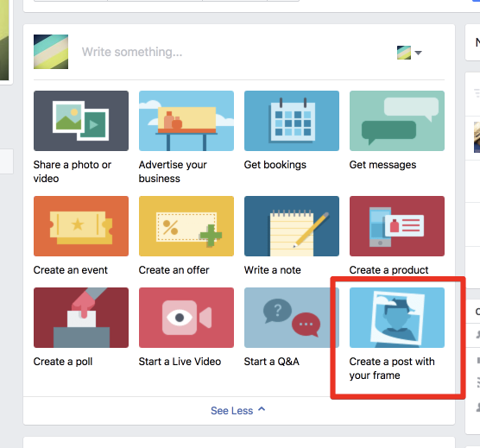Open the Start a Q&A tile
Image resolution: width=480 pixels, height=448 pixels.
[292, 318]
